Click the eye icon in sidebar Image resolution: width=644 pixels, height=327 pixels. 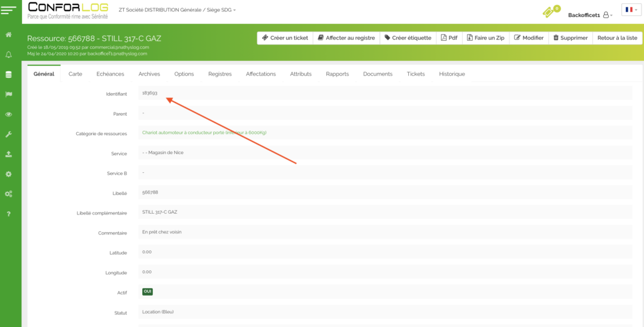pyautogui.click(x=9, y=114)
